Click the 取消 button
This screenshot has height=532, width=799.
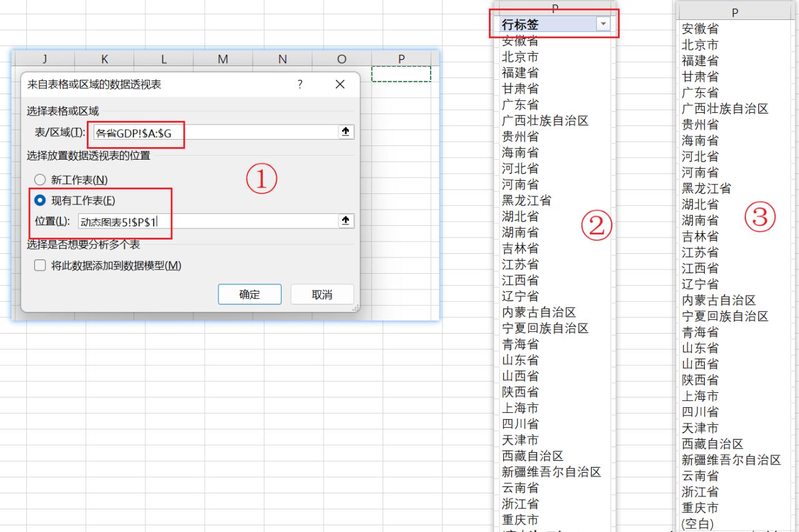tap(322, 294)
